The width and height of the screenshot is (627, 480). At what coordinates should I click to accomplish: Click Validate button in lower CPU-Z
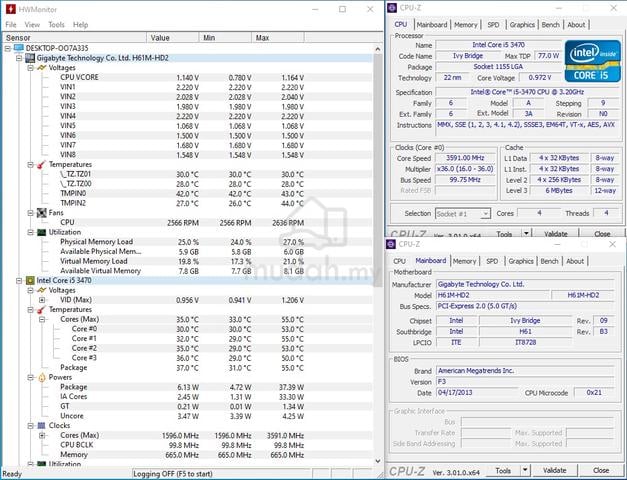coord(555,470)
